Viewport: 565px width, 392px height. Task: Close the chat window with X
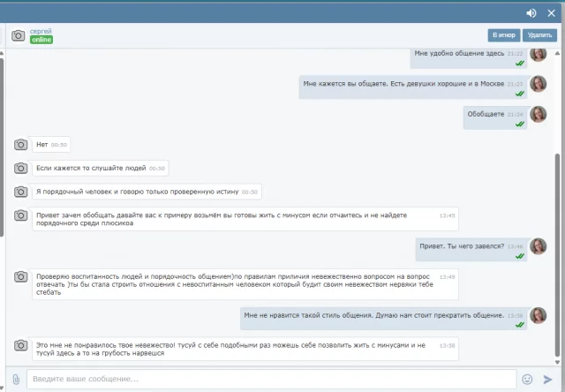tap(551, 13)
